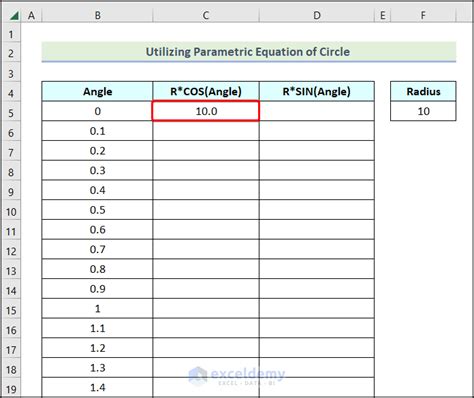Select the Angle cell '0.3'

97,170
